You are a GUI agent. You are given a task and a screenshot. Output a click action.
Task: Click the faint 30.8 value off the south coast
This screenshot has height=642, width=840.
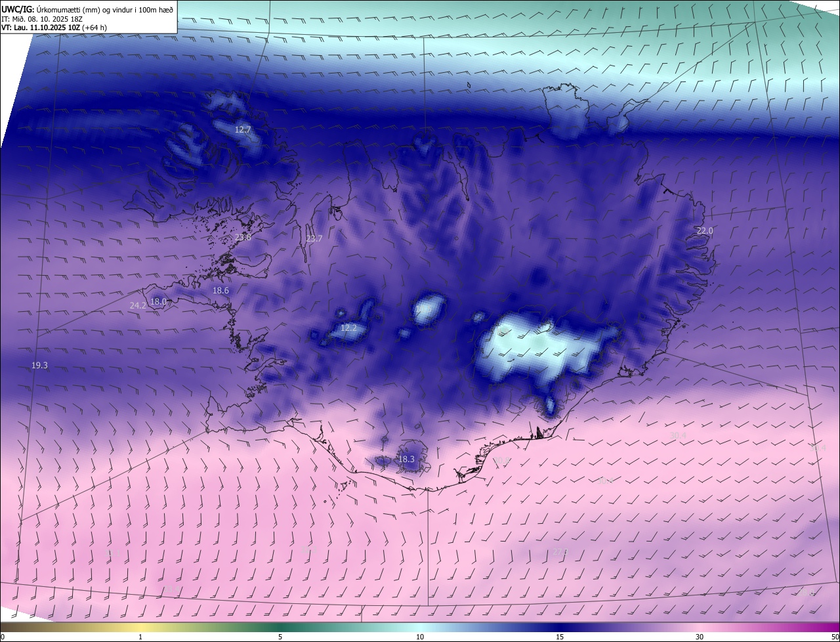(x=501, y=461)
